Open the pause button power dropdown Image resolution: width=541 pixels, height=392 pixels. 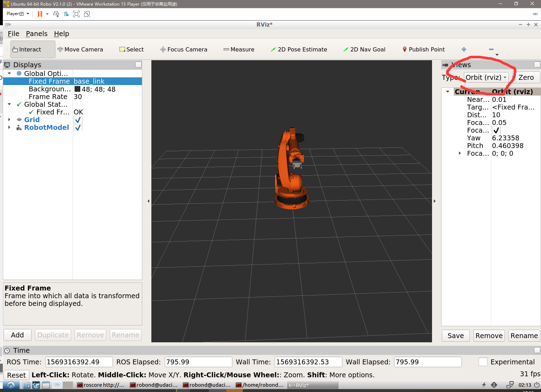pyautogui.click(x=47, y=14)
